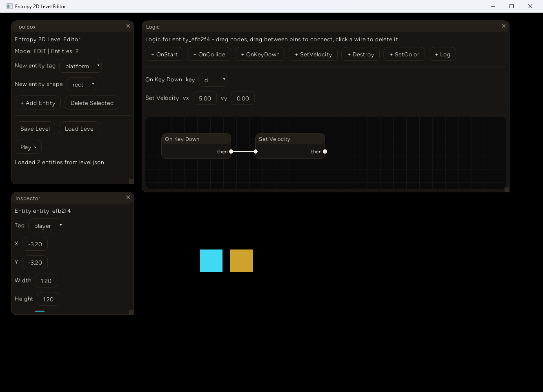The height and width of the screenshot is (392, 543).
Task: Open the On Key Down key dropdown
Action: point(213,80)
